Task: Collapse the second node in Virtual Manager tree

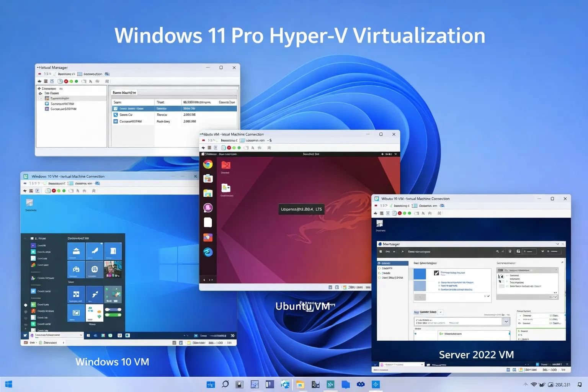Action: click(41, 93)
